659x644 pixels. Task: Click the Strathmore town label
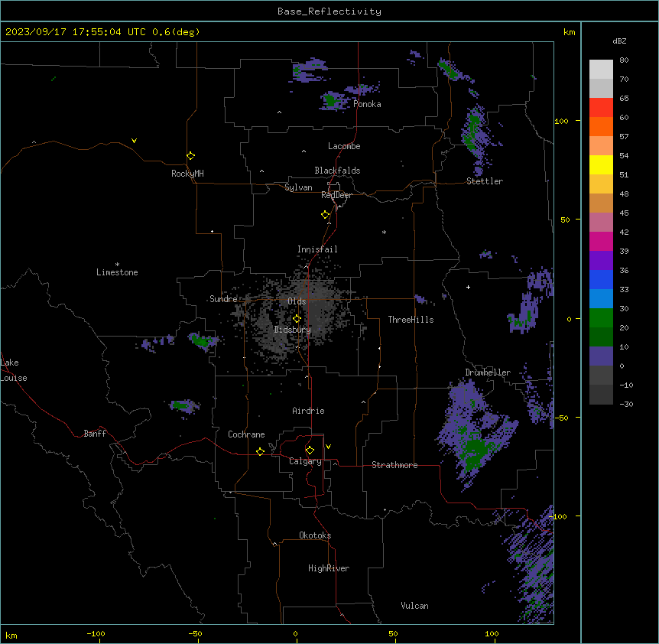tap(394, 465)
